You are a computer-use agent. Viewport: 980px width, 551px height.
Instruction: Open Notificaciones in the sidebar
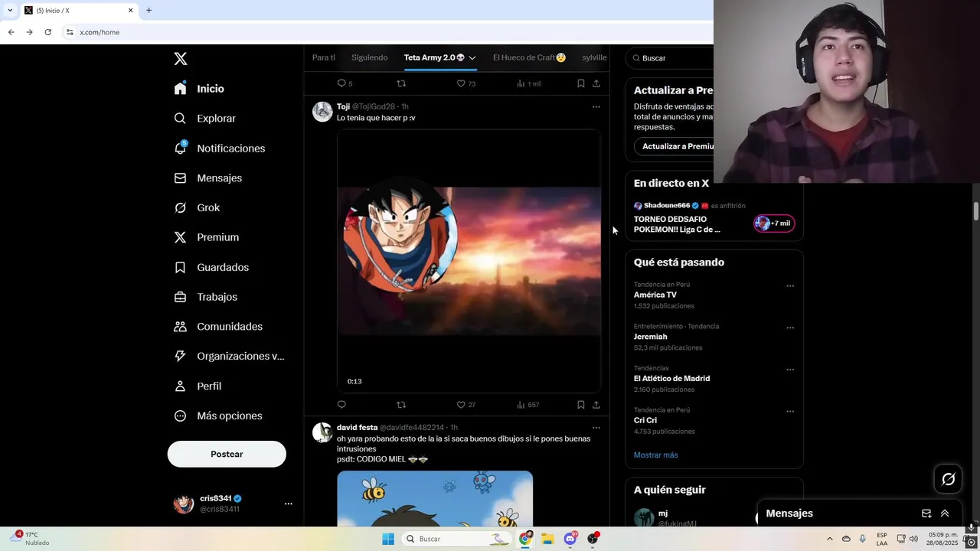(219, 148)
